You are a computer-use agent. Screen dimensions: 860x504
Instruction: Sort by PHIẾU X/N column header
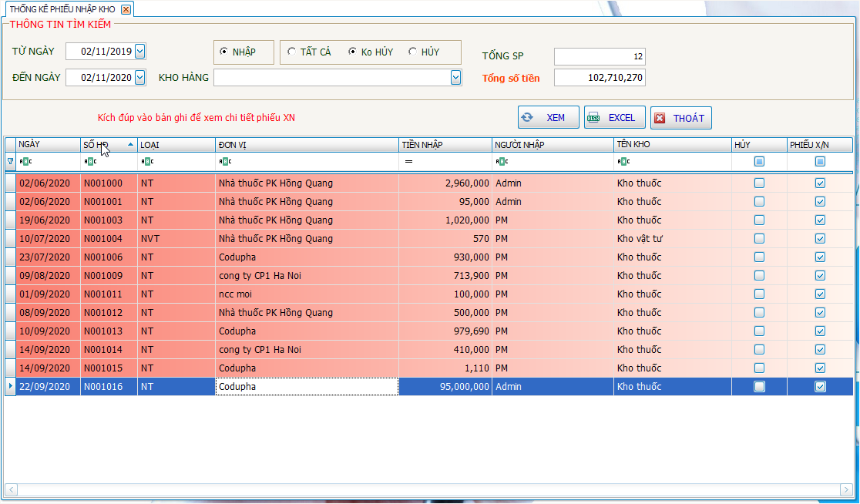819,145
